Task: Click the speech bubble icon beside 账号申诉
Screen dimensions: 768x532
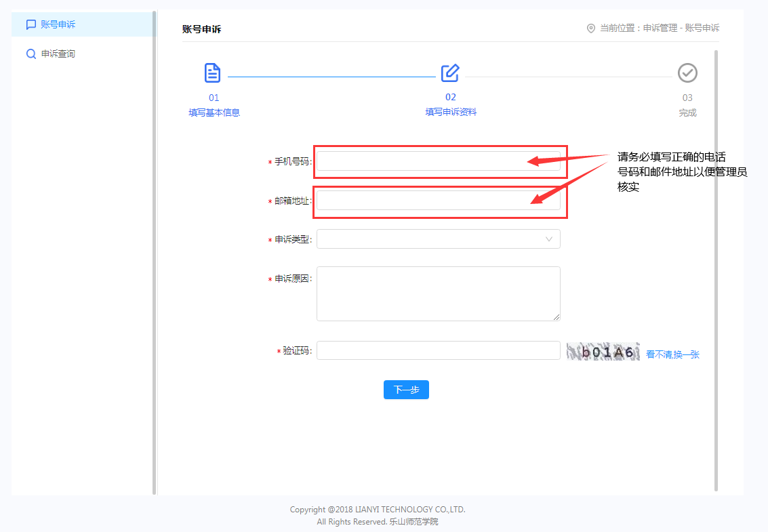Action: [31, 24]
